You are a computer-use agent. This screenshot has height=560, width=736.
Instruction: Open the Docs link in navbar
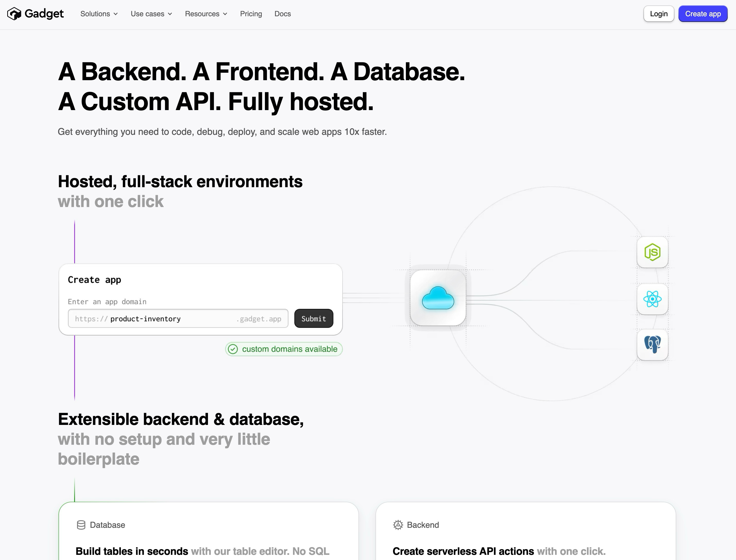[282, 14]
